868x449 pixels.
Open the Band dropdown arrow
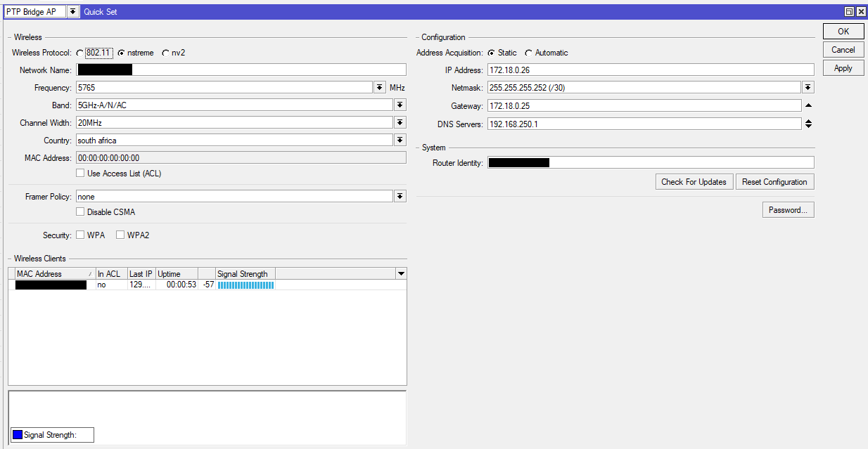[x=400, y=105]
